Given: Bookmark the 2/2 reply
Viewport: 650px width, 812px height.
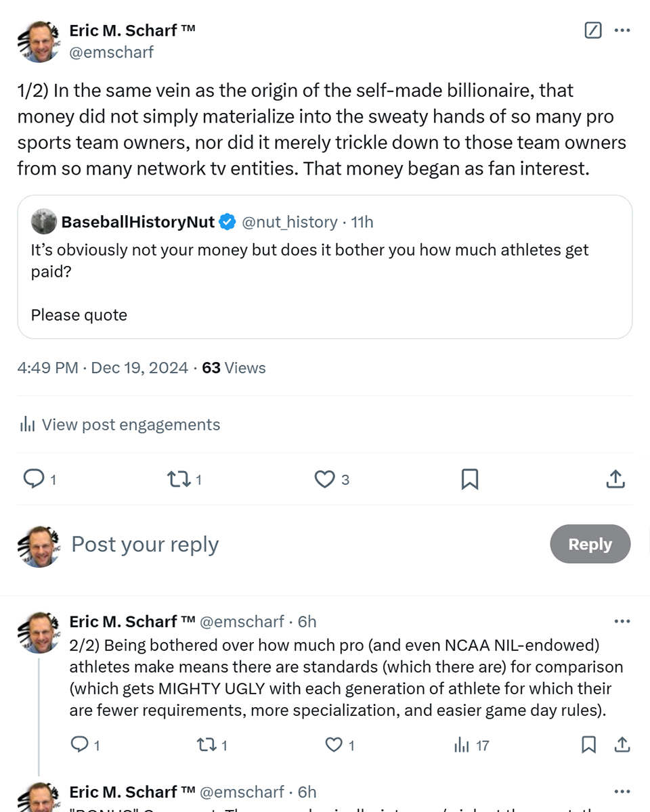Looking at the screenshot, I should click(588, 745).
